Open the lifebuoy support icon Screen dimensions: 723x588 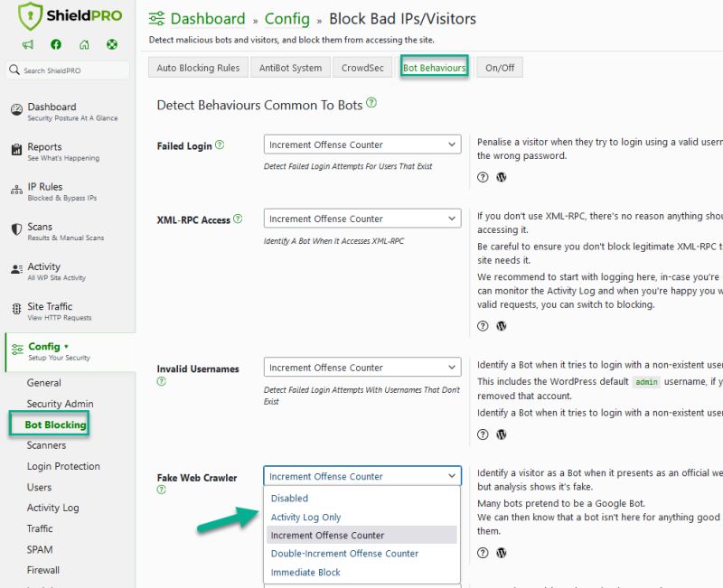pos(112,44)
